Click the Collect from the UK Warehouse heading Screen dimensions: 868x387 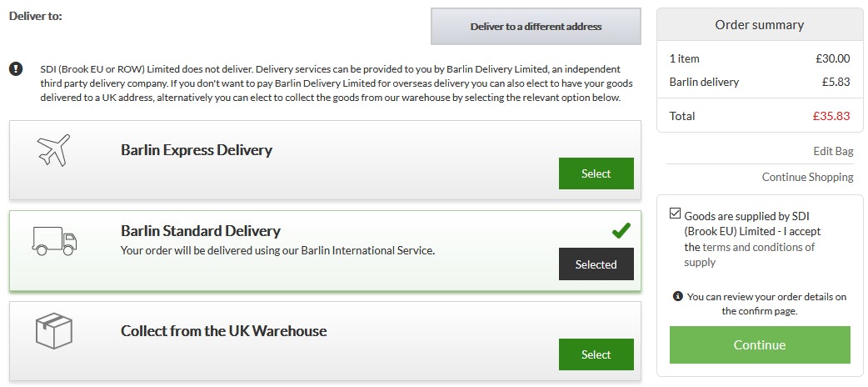tap(223, 330)
